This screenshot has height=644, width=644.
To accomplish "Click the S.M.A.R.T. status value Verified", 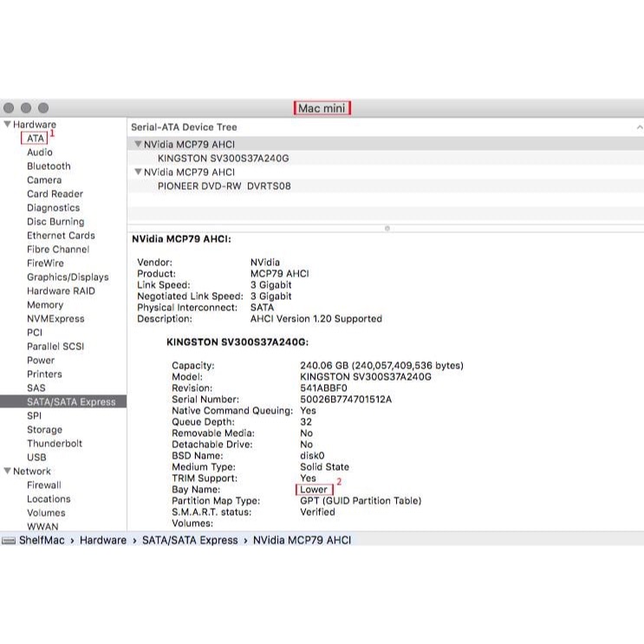I will (317, 512).
